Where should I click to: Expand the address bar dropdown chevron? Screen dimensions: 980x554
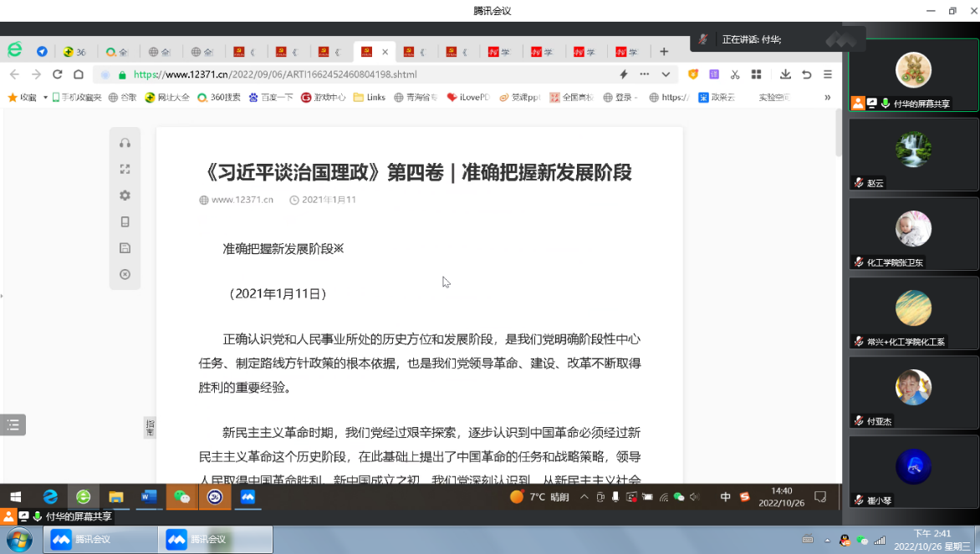pyautogui.click(x=666, y=74)
